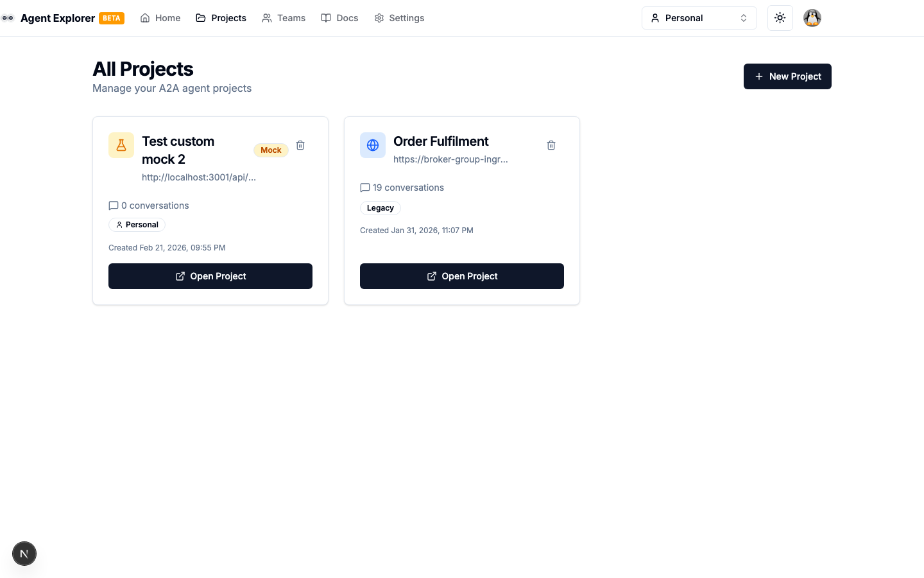The width and height of the screenshot is (924, 578).
Task: Open the user avatar menu
Action: [812, 18]
